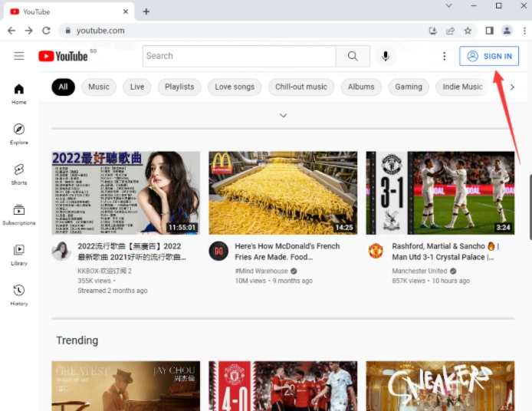This screenshot has width=532, height=411.
Task: Open Explore in sidebar
Action: 19,134
